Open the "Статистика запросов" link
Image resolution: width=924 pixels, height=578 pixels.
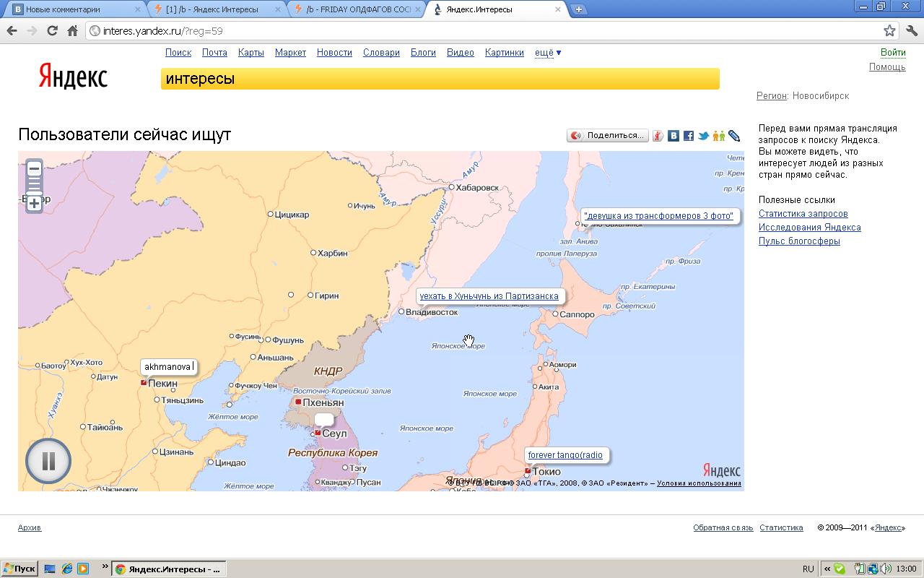(x=803, y=214)
